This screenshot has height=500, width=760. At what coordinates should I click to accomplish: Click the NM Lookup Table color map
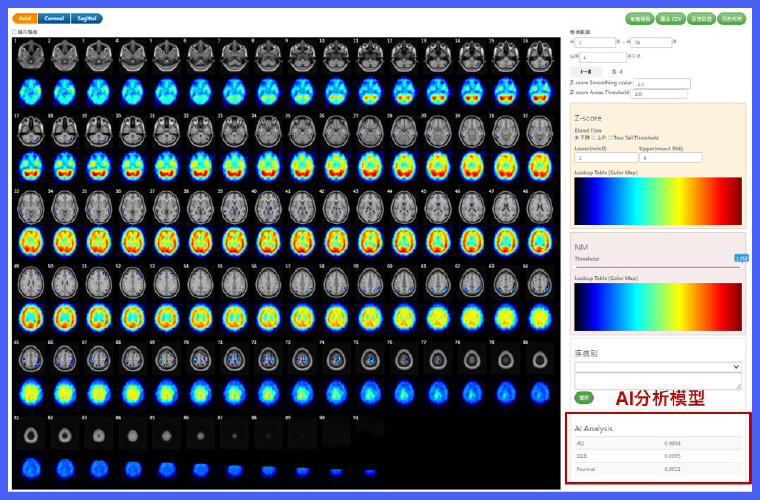click(658, 306)
